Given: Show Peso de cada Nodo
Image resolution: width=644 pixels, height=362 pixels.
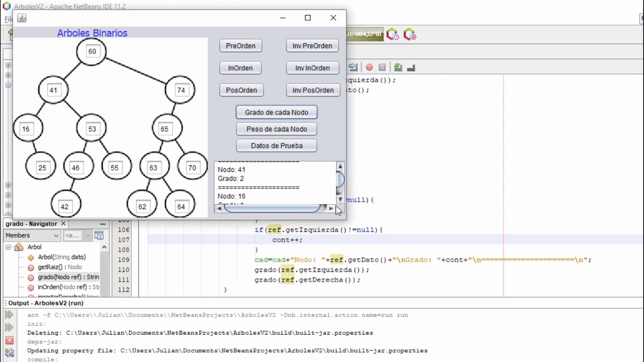Looking at the screenshot, I should coord(277,129).
